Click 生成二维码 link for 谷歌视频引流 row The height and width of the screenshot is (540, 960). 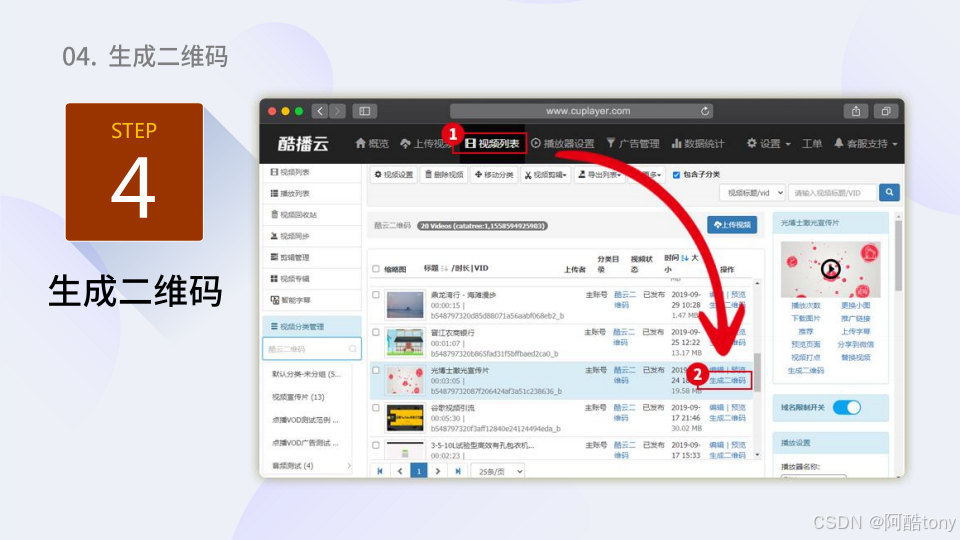click(x=727, y=418)
